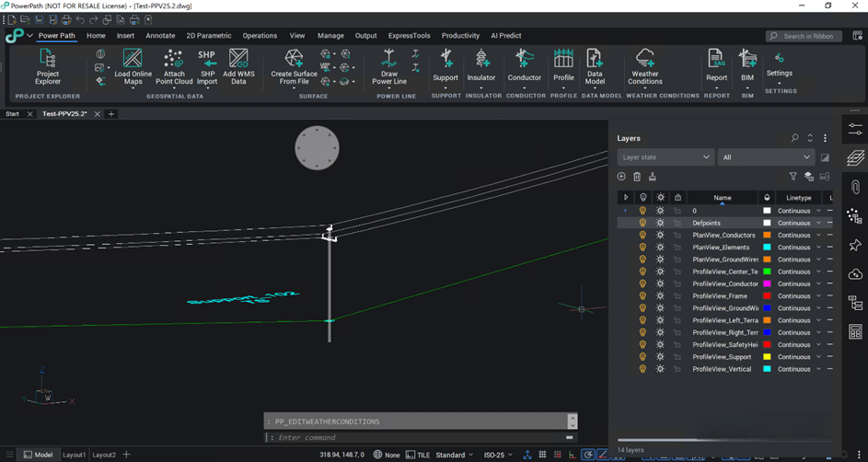Open the Layers panel three-dot menu

coord(825,138)
